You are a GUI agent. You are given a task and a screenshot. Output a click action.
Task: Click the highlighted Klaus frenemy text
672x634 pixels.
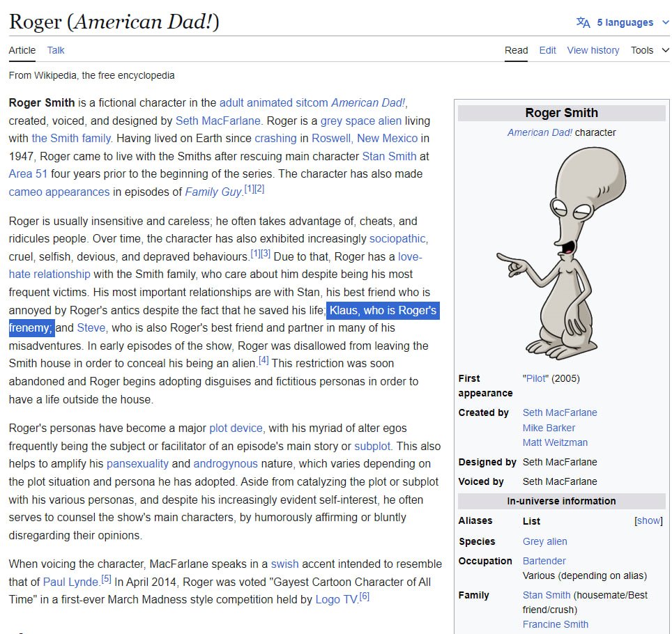[x=383, y=310]
